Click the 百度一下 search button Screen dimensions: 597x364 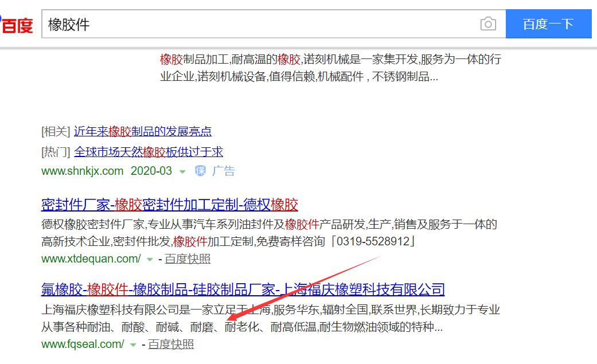(x=548, y=24)
